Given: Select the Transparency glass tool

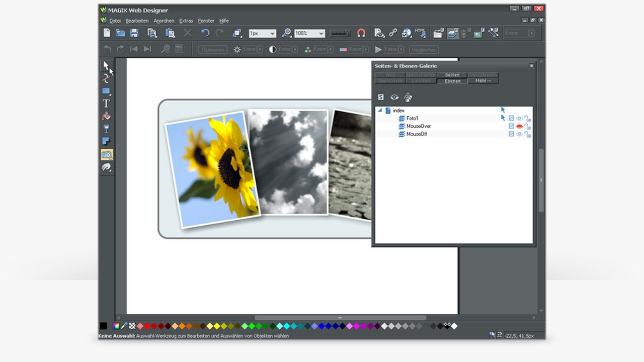Looking at the screenshot, I should point(106,129).
